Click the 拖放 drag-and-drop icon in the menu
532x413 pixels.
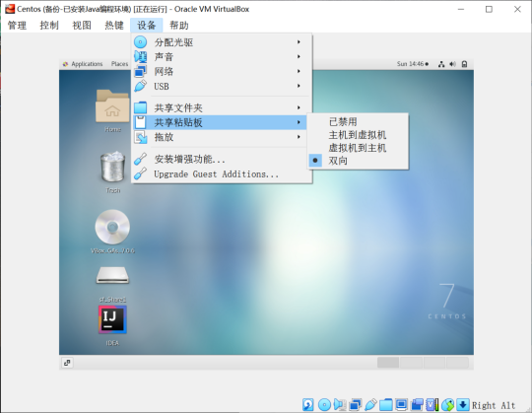click(x=141, y=137)
